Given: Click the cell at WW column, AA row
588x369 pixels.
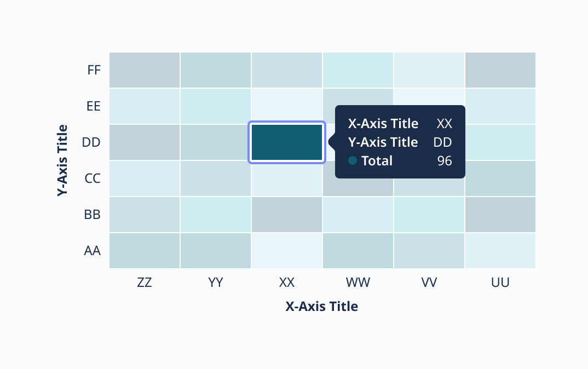Looking at the screenshot, I should 358,251.
